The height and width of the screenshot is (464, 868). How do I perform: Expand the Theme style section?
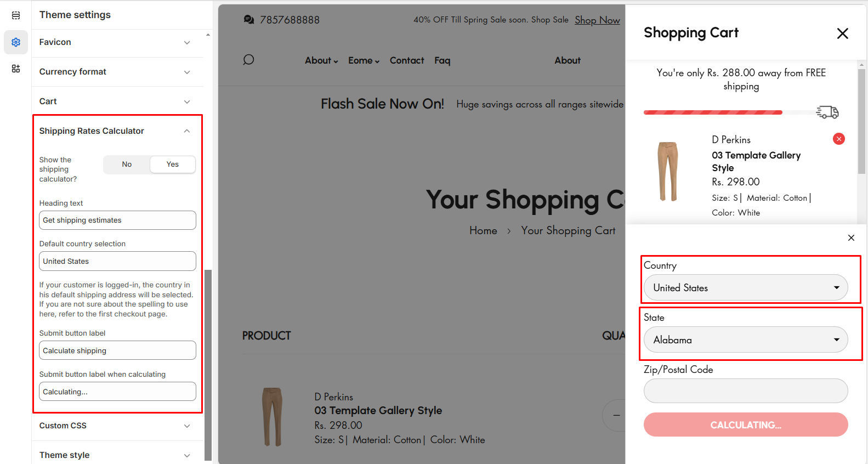coord(117,455)
